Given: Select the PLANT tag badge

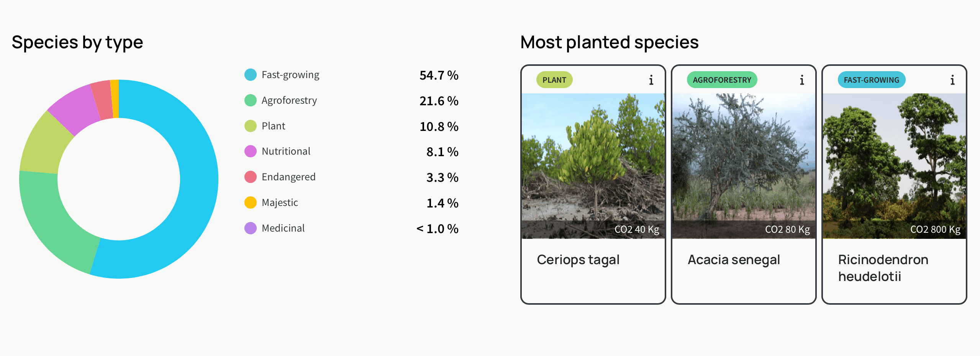Looking at the screenshot, I should 554,80.
